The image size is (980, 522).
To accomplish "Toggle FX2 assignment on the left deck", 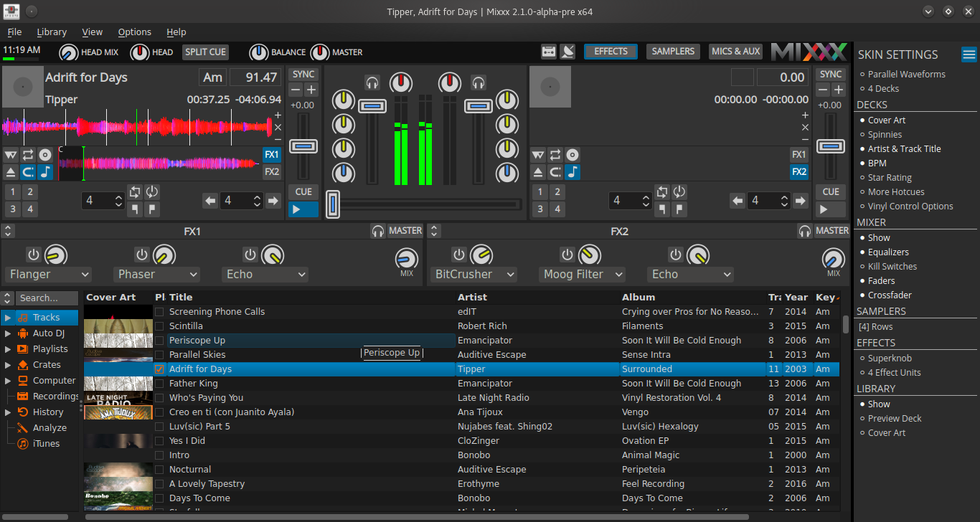I will [x=272, y=172].
